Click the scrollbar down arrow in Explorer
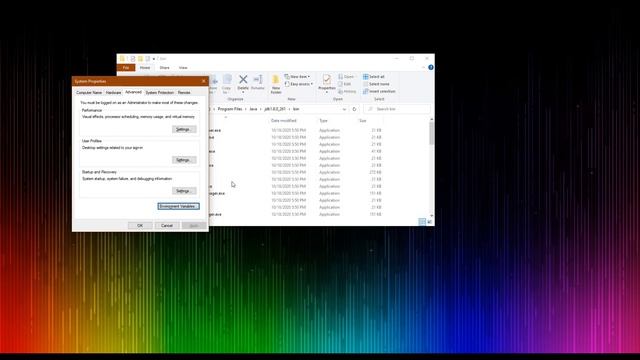The image size is (640, 360). pos(431,216)
